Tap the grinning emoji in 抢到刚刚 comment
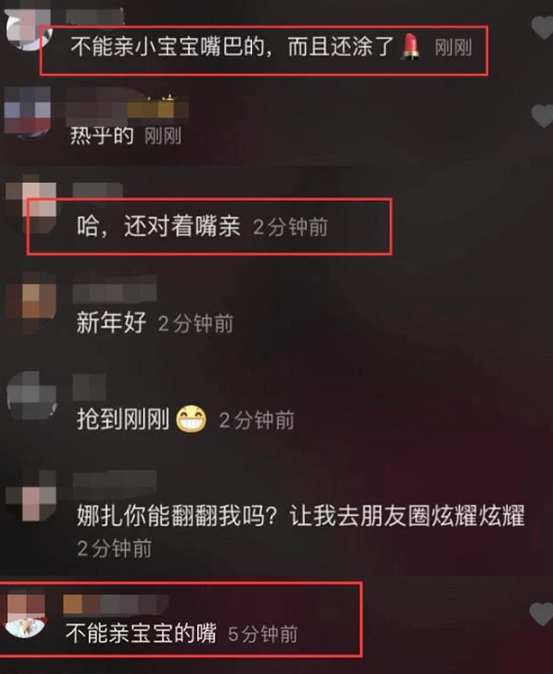The height and width of the screenshot is (674, 553). pyautogui.click(x=191, y=419)
